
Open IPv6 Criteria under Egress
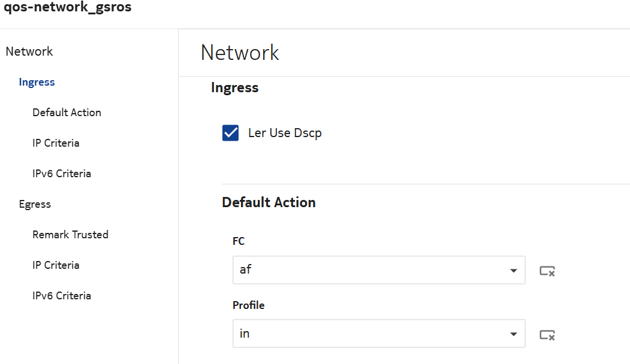62,296
